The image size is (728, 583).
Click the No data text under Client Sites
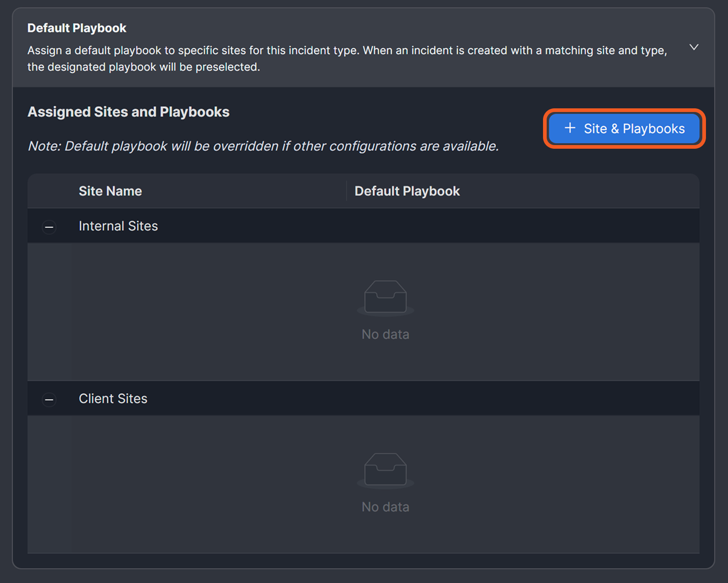click(385, 507)
